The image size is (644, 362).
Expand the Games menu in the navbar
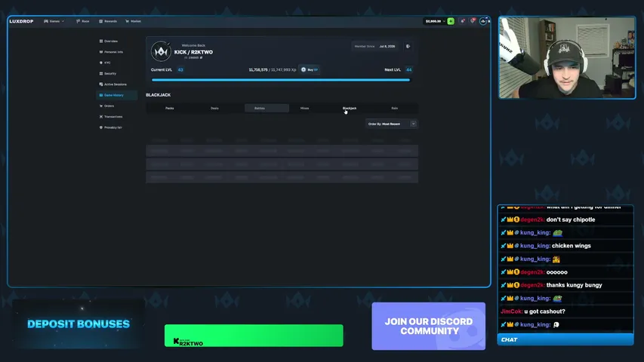pyautogui.click(x=54, y=21)
